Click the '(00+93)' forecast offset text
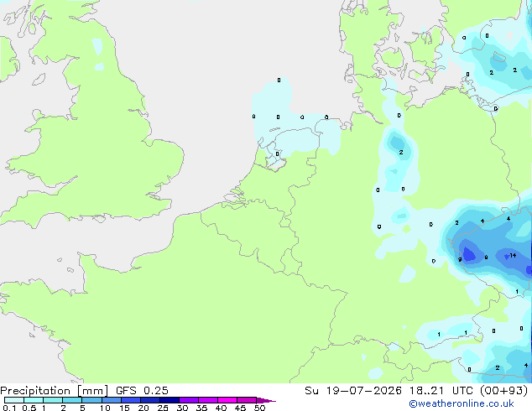 click(503, 391)
